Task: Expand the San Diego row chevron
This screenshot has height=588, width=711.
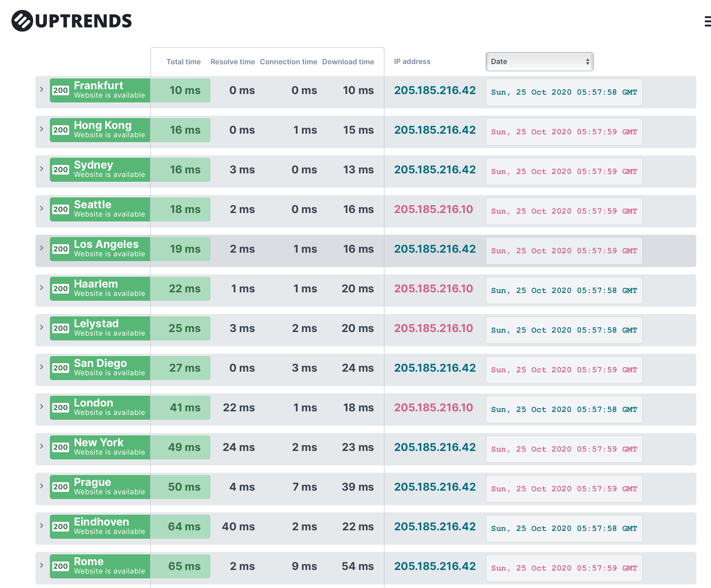Action: point(42,367)
